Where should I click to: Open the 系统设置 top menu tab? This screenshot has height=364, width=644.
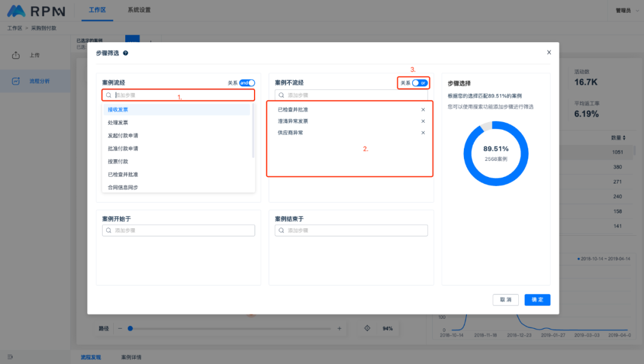pyautogui.click(x=139, y=10)
